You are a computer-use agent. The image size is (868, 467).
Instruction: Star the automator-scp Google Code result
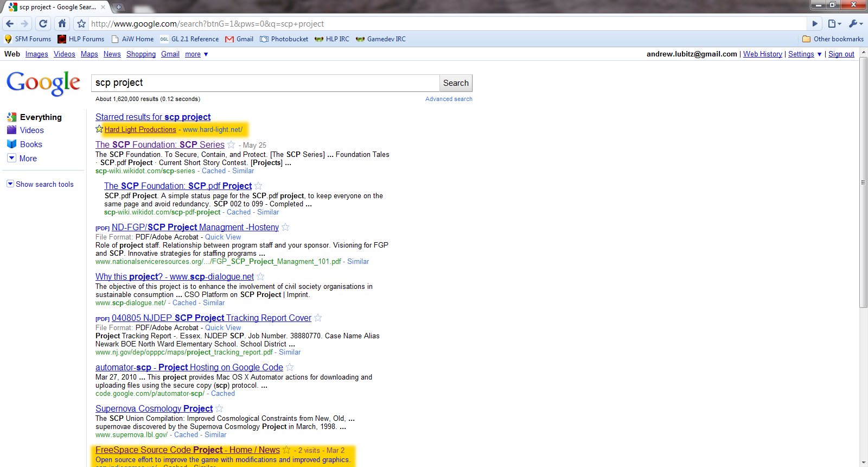point(290,367)
